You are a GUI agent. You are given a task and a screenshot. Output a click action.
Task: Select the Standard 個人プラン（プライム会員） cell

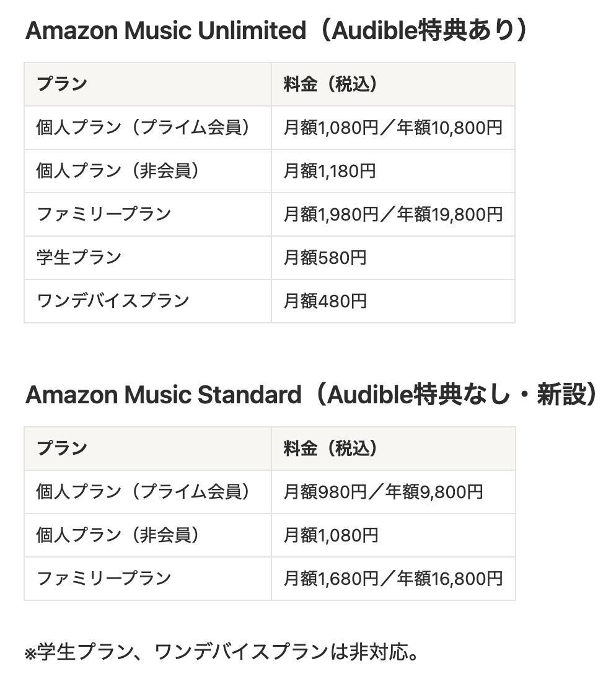pos(143,492)
